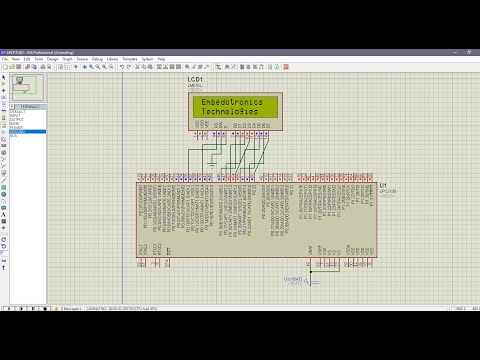
Task: Click the Copy to clipboard icon
Action: coord(144,67)
